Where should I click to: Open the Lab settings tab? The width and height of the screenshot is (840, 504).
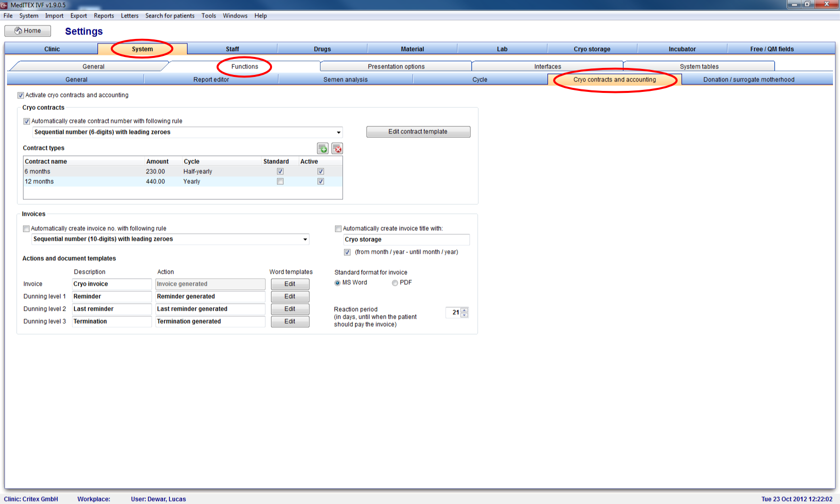point(502,49)
